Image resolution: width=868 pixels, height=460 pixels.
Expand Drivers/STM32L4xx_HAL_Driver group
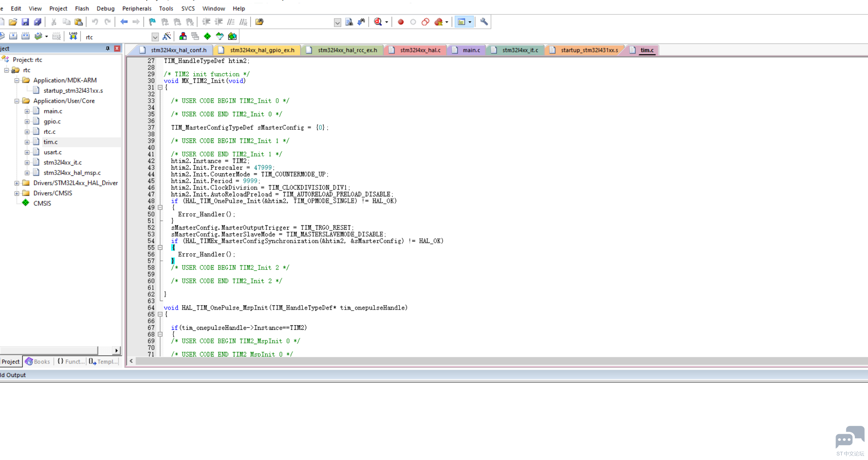tap(17, 183)
